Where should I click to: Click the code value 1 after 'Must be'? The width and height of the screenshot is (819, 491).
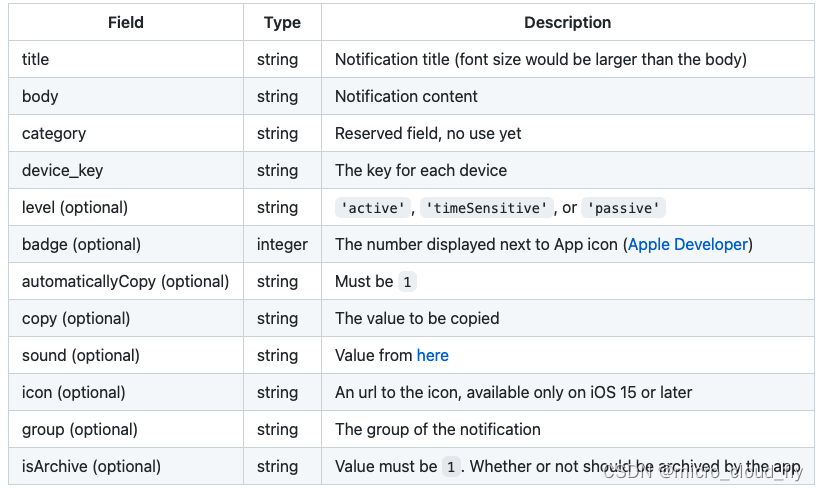[406, 282]
